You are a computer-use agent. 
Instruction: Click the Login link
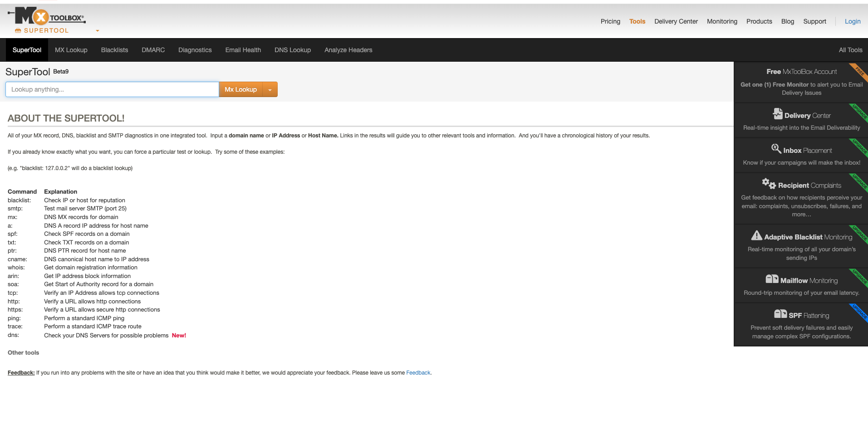click(x=852, y=21)
